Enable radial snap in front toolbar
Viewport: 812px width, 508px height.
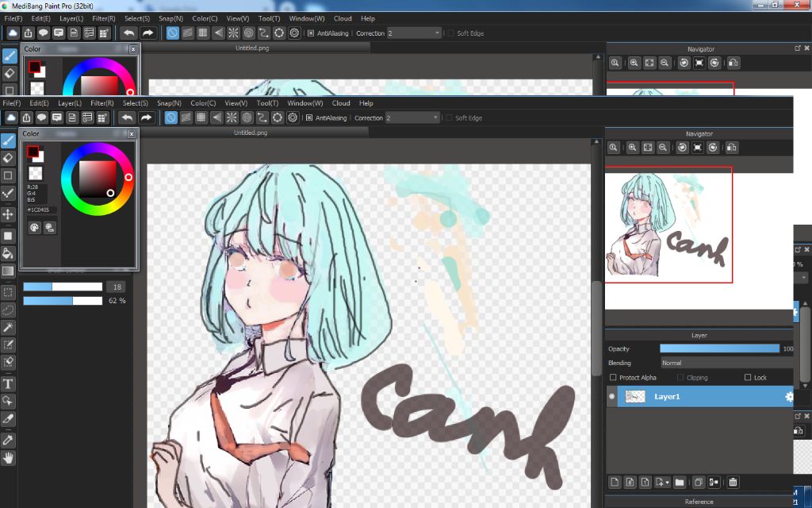coord(232,117)
